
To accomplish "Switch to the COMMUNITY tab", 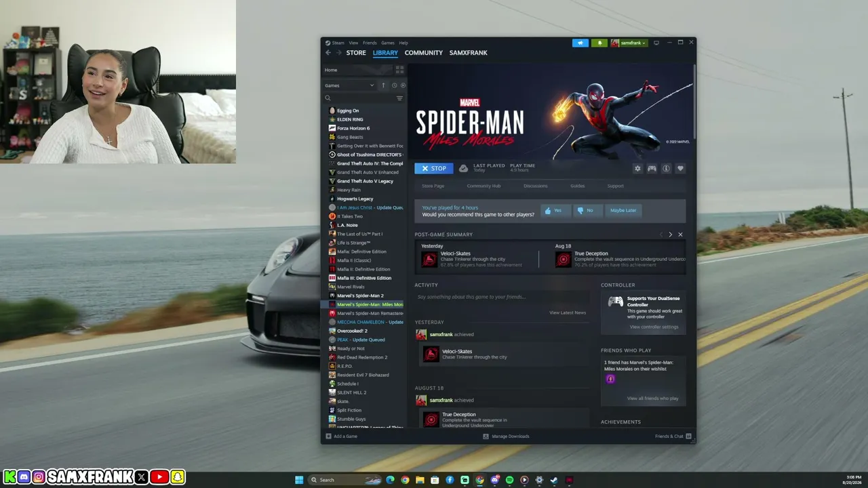I will coord(424,53).
